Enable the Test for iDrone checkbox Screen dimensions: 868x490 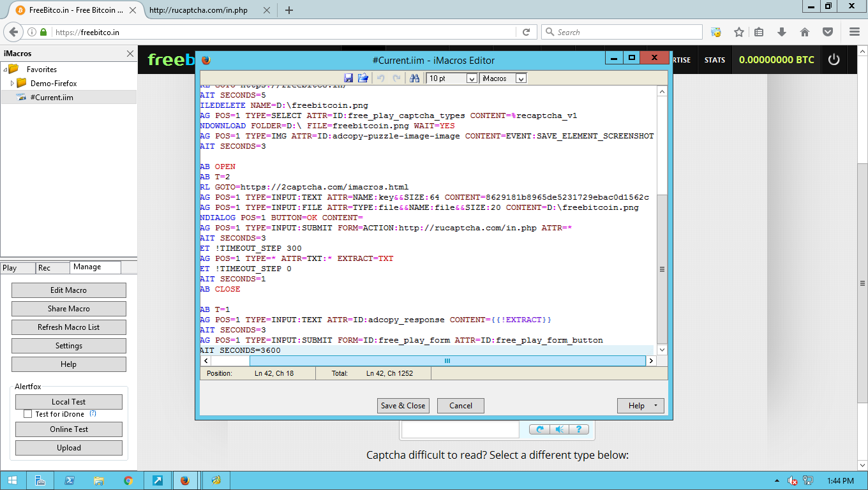coord(27,414)
